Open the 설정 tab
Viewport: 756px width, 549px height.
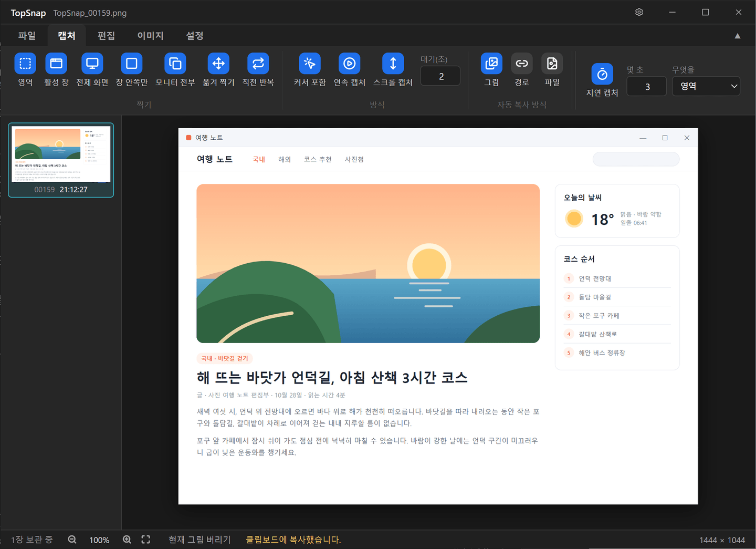195,36
